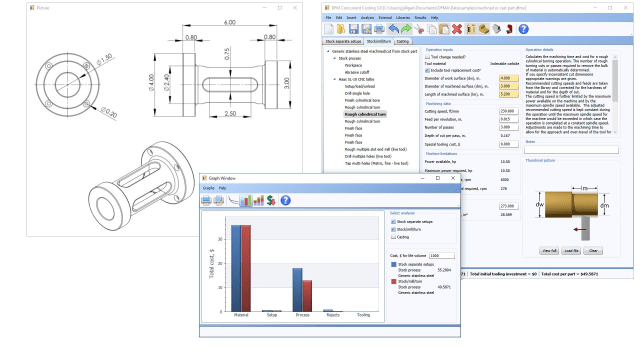Toggle the Tool change needed checkbox
640x360 pixels.
[x=427, y=57]
